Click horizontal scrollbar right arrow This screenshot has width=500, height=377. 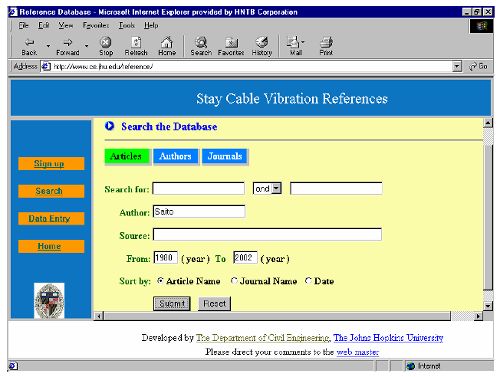pos(478,315)
